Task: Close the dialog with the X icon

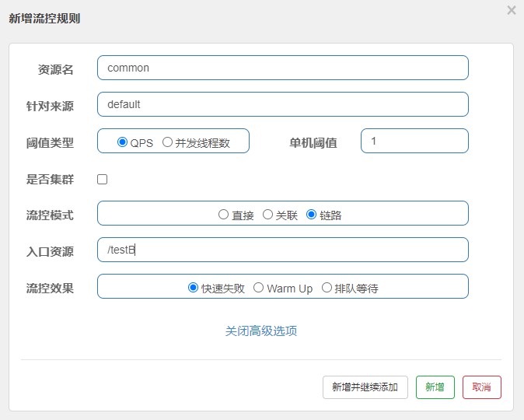Action: (512, 10)
